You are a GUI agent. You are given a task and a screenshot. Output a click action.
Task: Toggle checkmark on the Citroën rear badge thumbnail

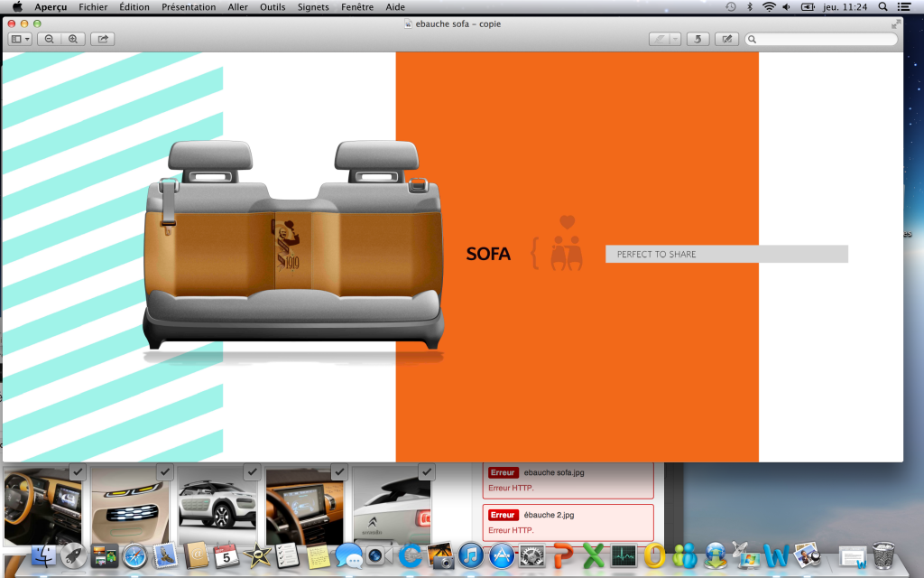pyautogui.click(x=427, y=471)
